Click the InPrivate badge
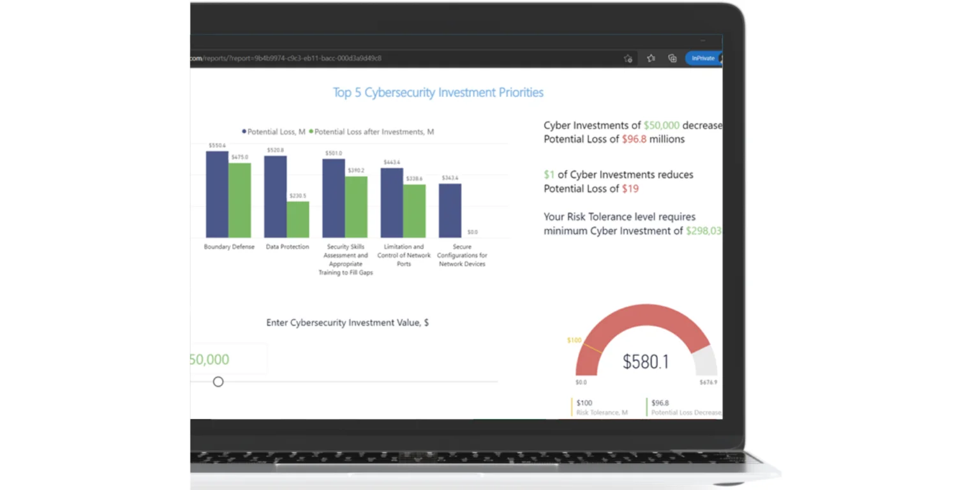This screenshot has width=980, height=490. 703,58
